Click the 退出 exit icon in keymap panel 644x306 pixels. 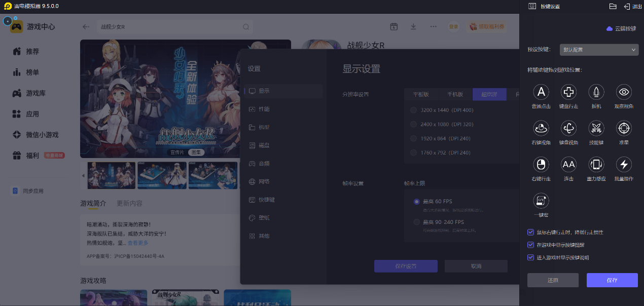627,6
